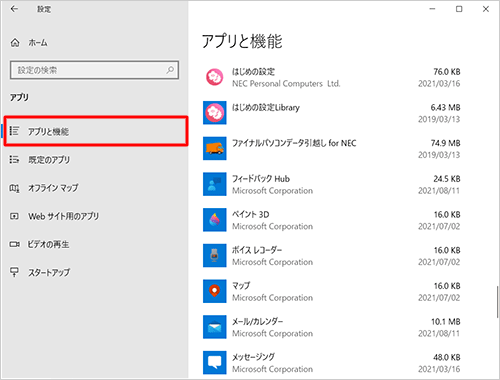Viewport: 500px width, 380px height.
Task: Minimize the 設定 window
Action: click(432, 9)
